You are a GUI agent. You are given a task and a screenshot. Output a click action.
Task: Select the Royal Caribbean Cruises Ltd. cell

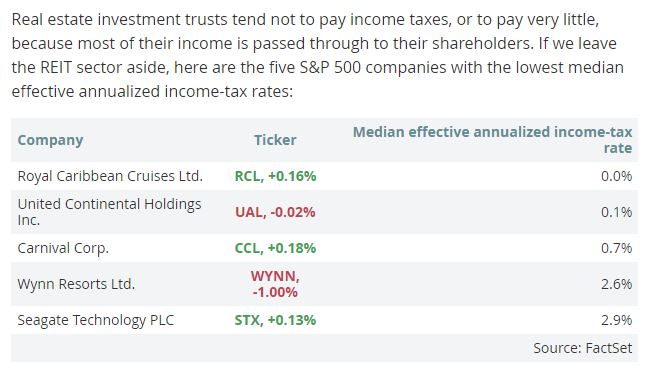(x=110, y=176)
